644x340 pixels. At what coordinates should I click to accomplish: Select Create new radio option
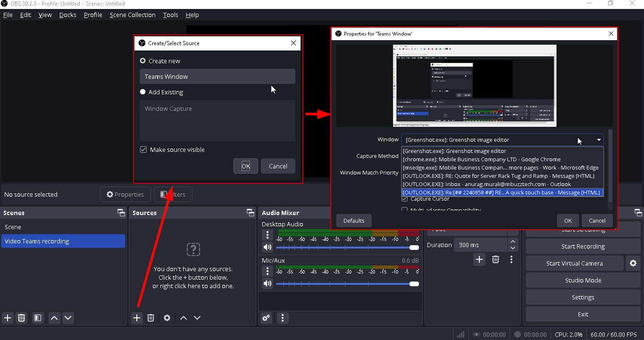pos(160,61)
